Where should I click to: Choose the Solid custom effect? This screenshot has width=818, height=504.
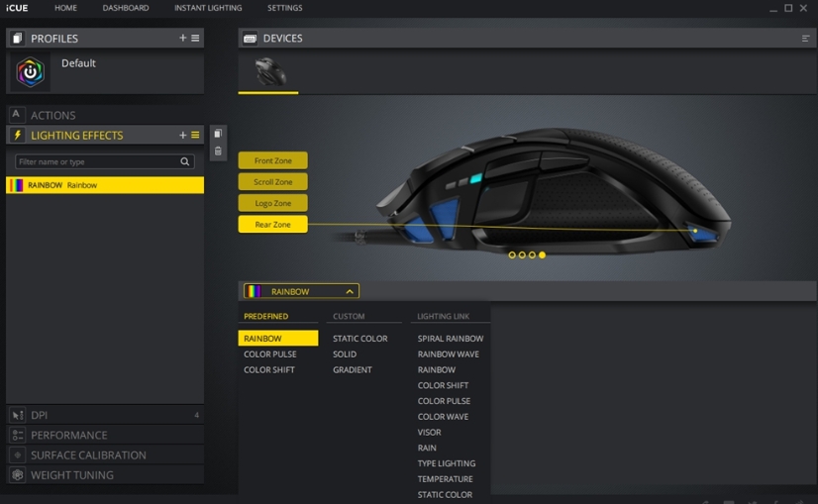click(345, 353)
